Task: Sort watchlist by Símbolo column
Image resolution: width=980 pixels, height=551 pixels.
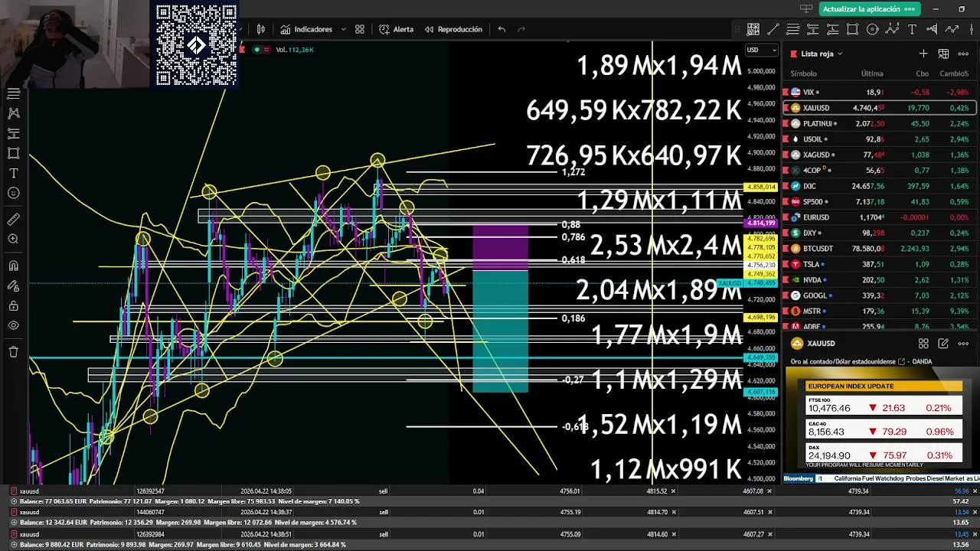Action: tap(803, 73)
